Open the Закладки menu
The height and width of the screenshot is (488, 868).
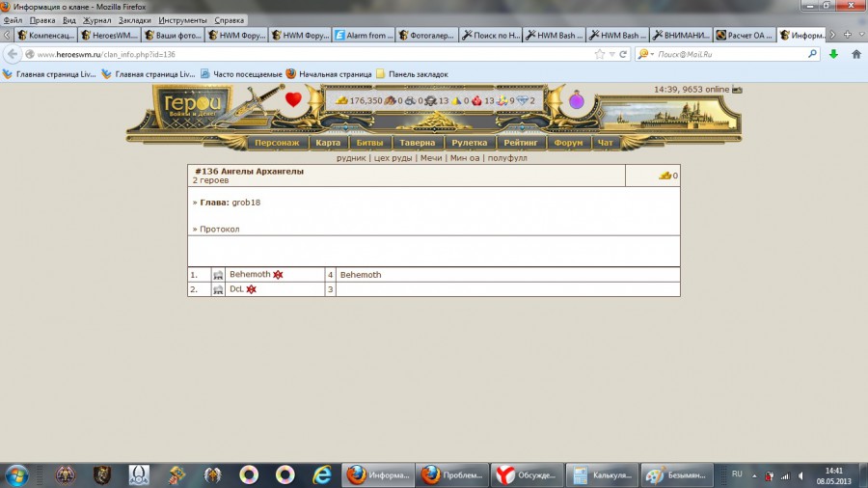(x=135, y=19)
